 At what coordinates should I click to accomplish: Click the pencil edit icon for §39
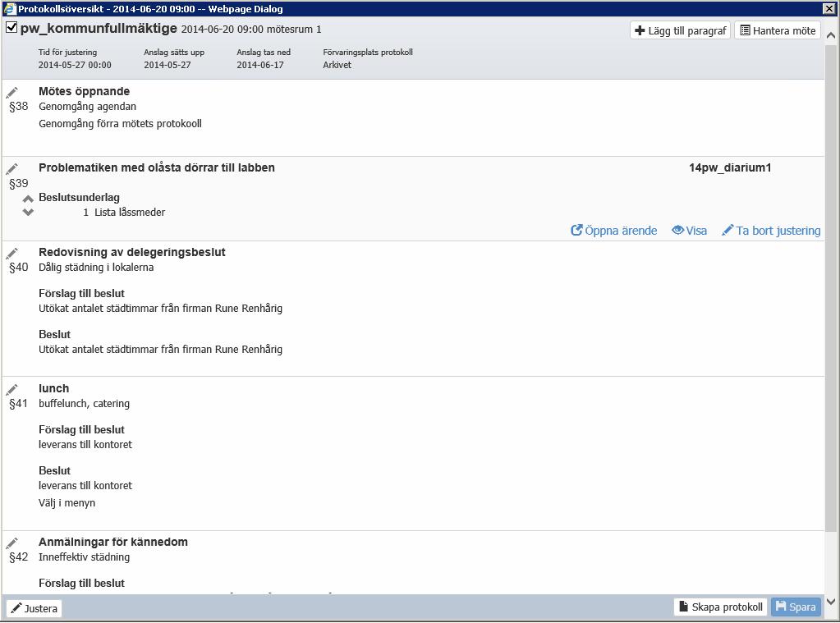[12, 169]
